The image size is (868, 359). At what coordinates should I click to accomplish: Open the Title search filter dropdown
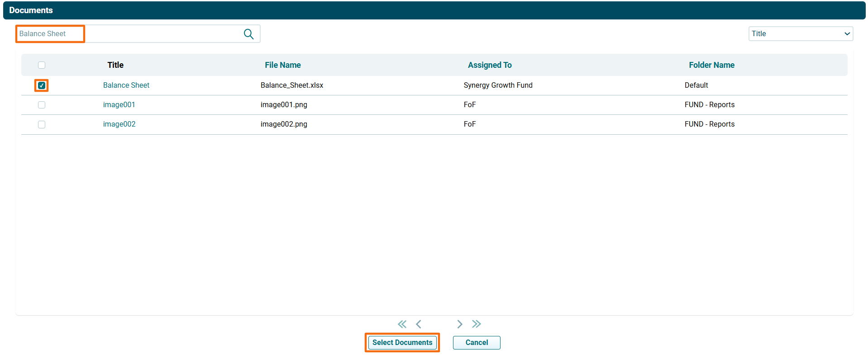(800, 34)
